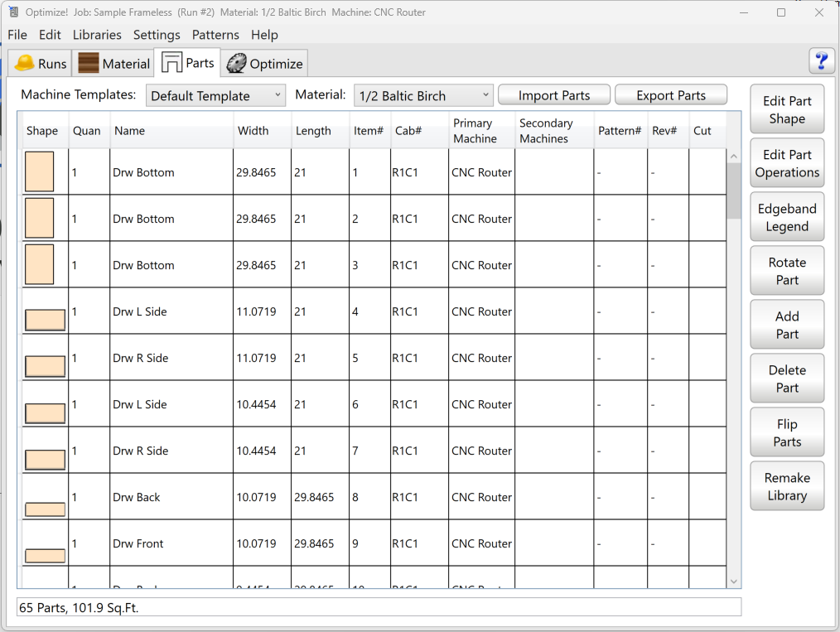Click the Edgeband Legend button
840x632 pixels.
(x=787, y=218)
